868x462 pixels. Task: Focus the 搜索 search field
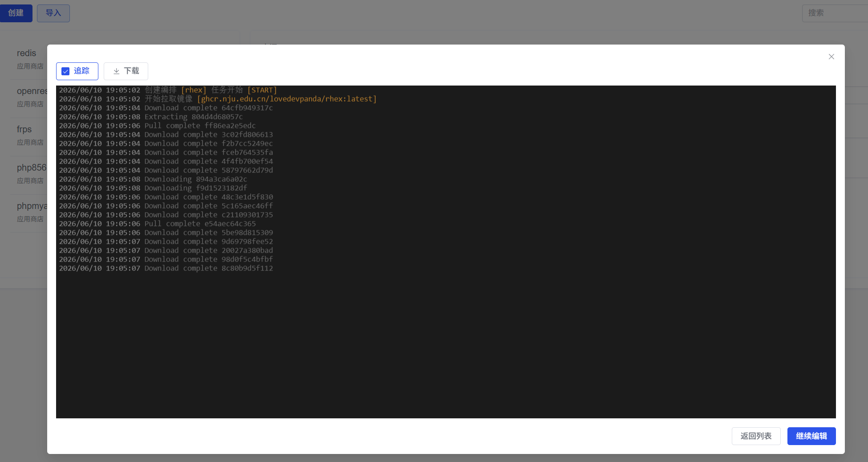coord(835,13)
